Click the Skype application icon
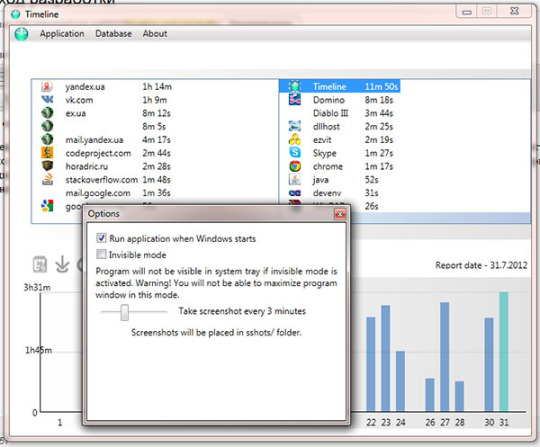540x447 pixels. click(x=295, y=153)
